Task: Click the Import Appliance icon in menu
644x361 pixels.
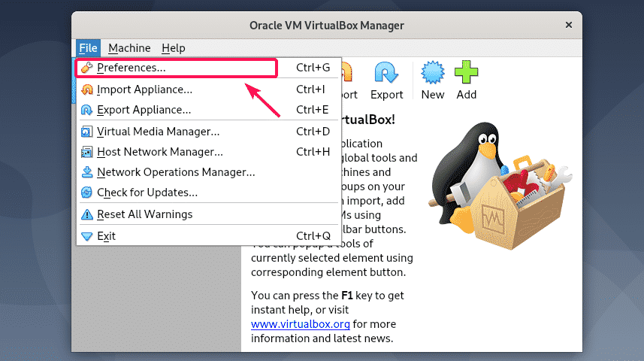Action: 87,89
